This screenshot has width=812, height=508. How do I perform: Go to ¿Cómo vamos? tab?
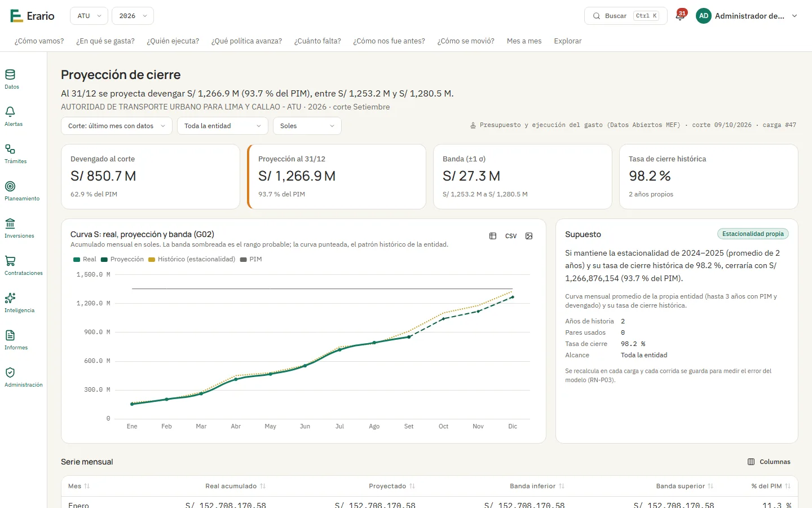tap(39, 41)
